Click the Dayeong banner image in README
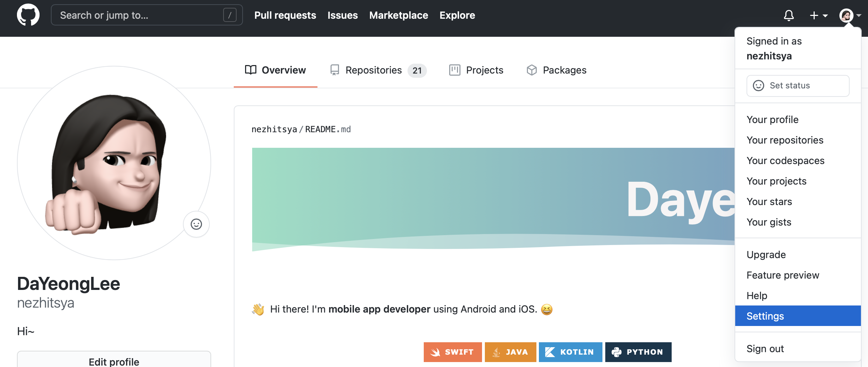Viewport: 868px width, 367px height. pos(493,199)
